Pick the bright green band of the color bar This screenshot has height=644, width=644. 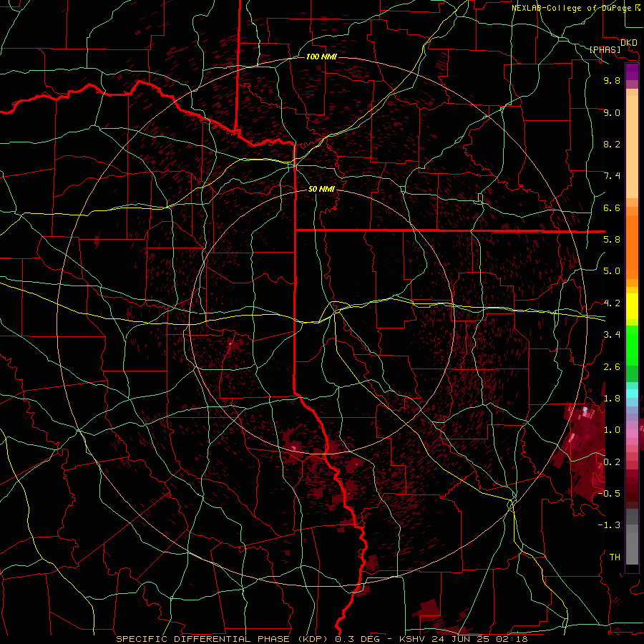[632, 346]
